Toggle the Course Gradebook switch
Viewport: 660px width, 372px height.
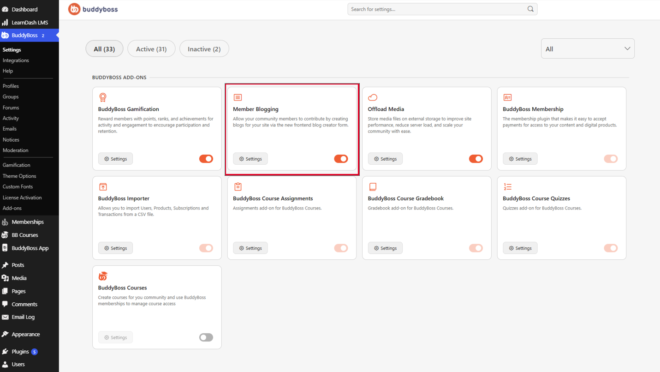click(x=476, y=248)
